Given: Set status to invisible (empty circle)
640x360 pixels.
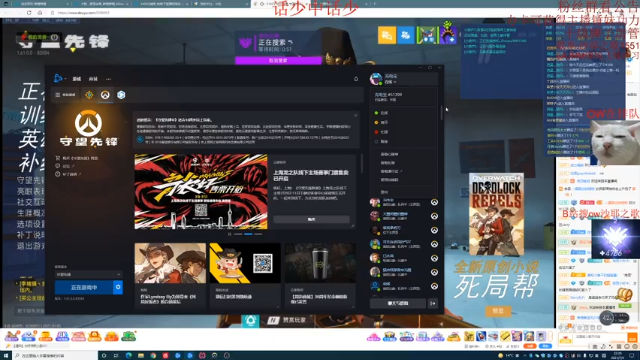Looking at the screenshot, I should tap(382, 142).
